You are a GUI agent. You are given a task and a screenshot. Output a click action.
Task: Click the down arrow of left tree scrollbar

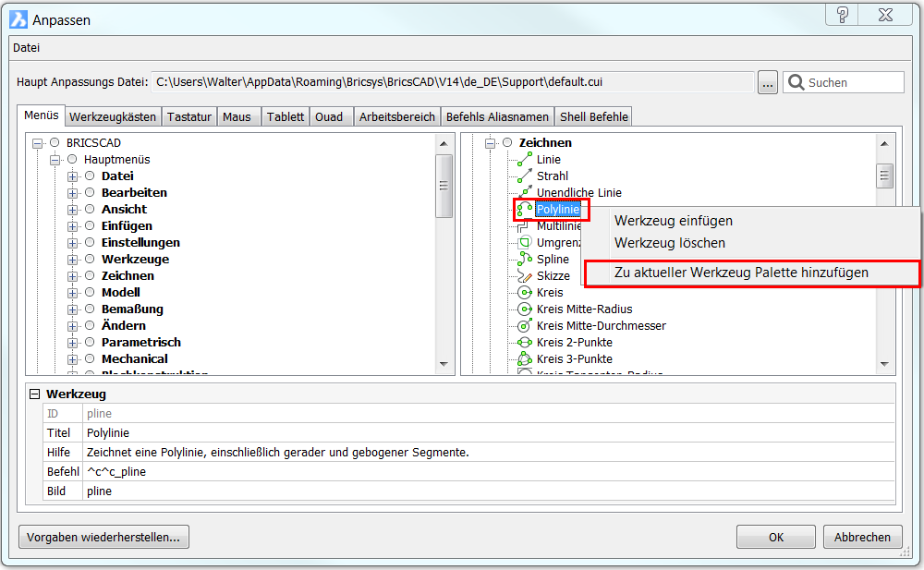click(444, 364)
